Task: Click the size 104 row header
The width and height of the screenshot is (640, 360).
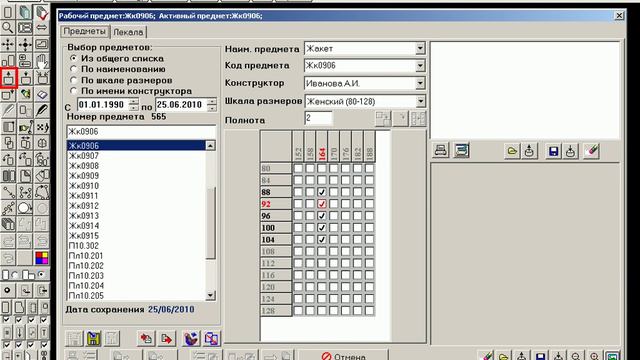Action: coord(276,240)
